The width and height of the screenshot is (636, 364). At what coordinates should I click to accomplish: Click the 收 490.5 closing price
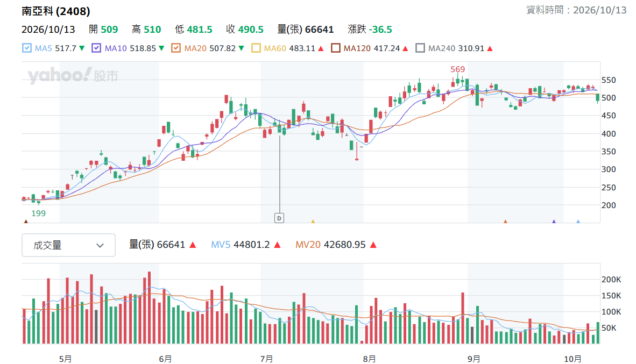pyautogui.click(x=245, y=30)
